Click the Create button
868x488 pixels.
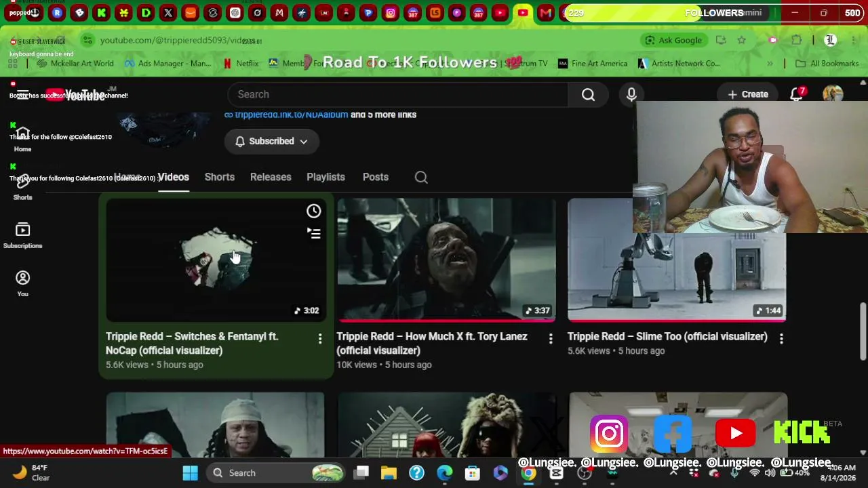[748, 94]
